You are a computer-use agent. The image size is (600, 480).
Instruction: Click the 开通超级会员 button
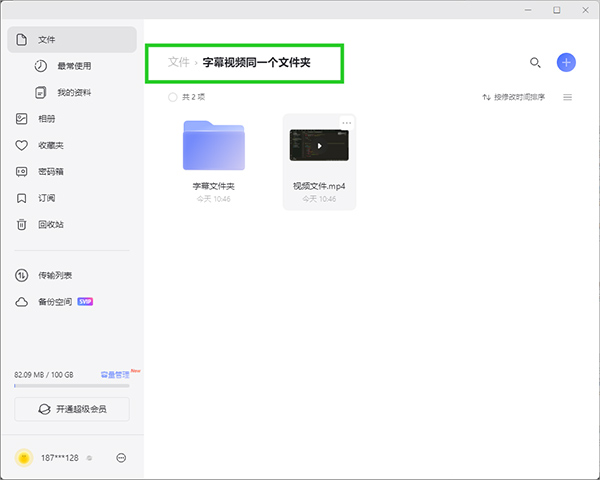point(72,409)
